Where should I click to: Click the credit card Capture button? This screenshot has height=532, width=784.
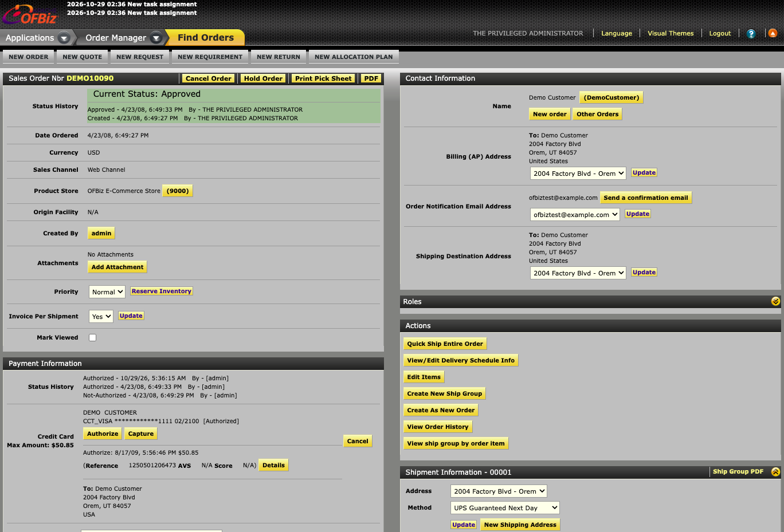141,434
